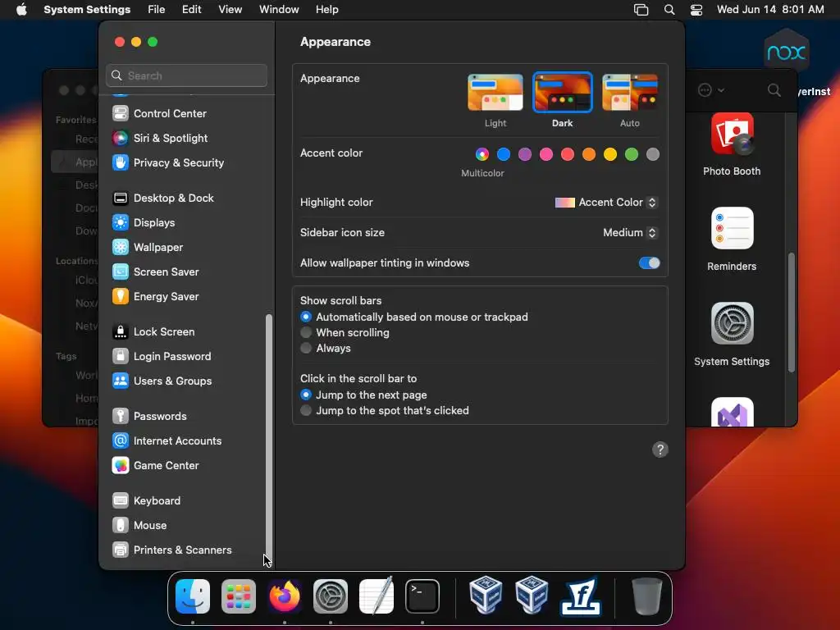The width and height of the screenshot is (840, 630).
Task: Open the View menu
Action: point(230,10)
